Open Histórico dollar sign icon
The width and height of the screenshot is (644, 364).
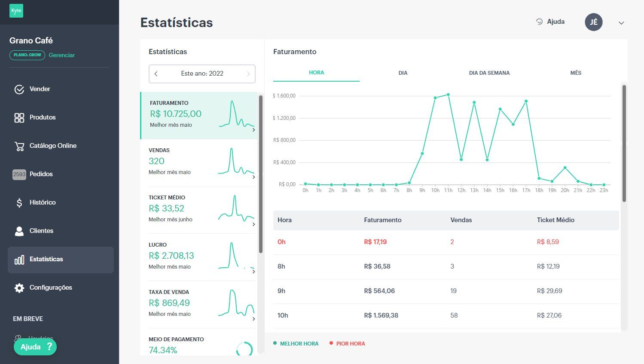pyautogui.click(x=19, y=203)
